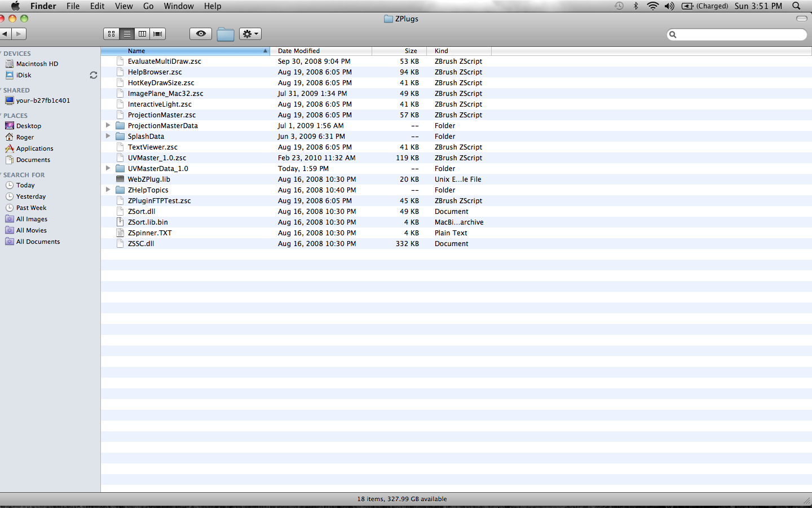Open the Apple menu
The image size is (812, 508).
(15, 6)
